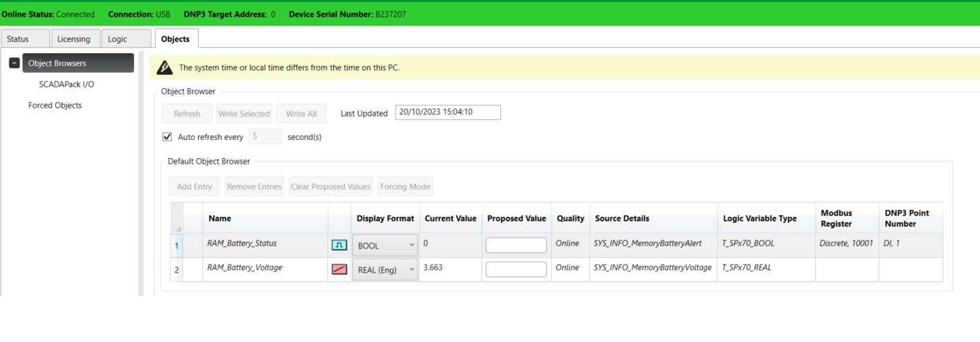Click Online quality for RAM_Battery_Voltage row

pyautogui.click(x=570, y=270)
